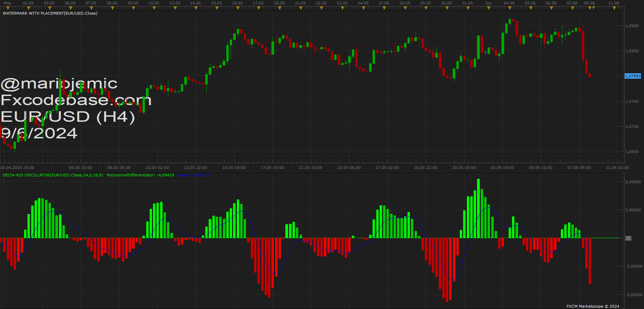Click the 03.06 14:00 time label
The height and width of the screenshot is (309, 644).
503,168
